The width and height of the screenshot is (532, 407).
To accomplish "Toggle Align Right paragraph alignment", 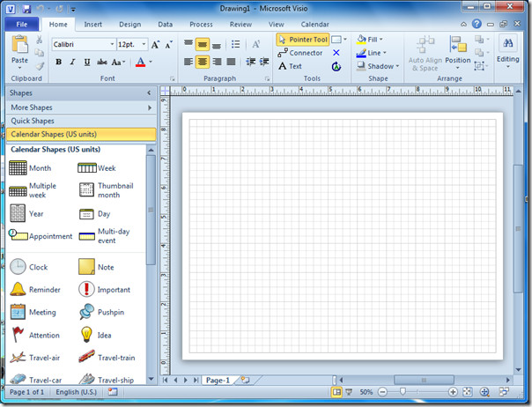I will coord(217,62).
